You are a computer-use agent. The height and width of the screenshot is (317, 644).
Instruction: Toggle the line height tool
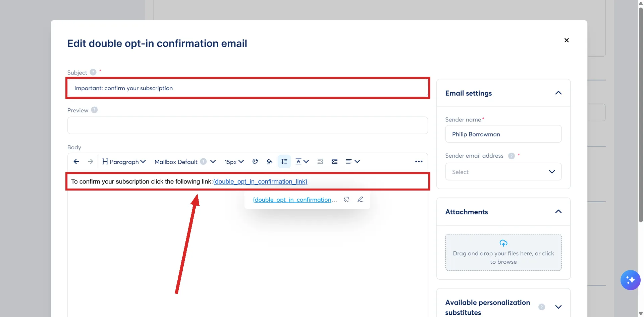(x=284, y=161)
